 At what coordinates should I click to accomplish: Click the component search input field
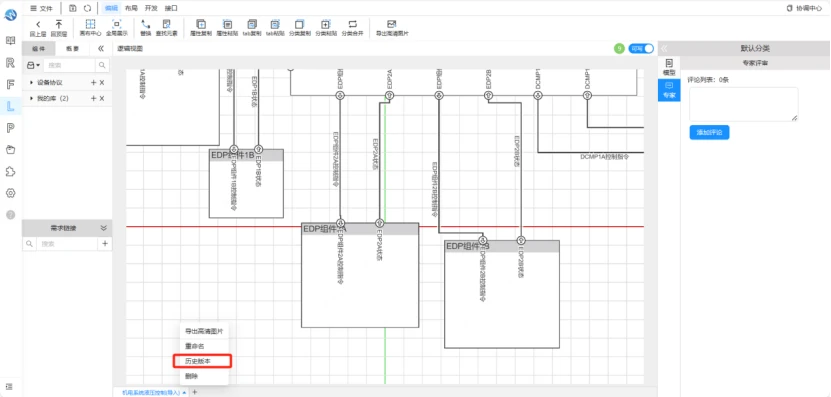click(x=69, y=65)
